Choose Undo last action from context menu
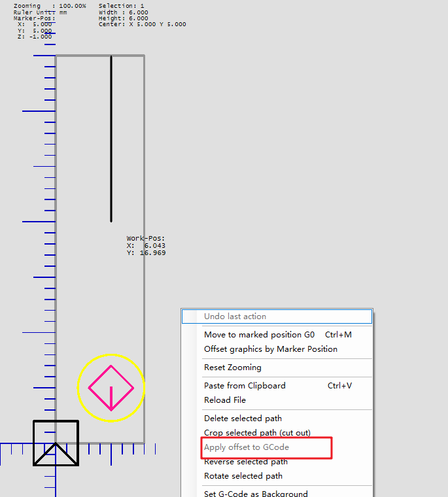Screen dimensions: 448x497 tap(235, 317)
